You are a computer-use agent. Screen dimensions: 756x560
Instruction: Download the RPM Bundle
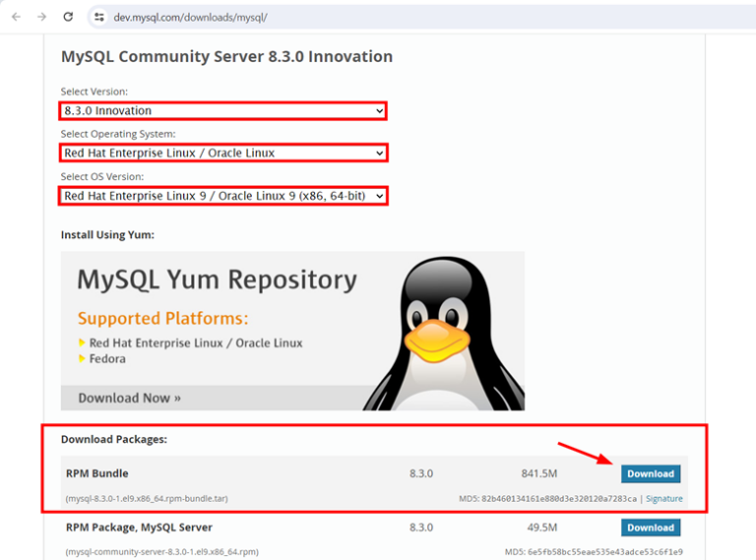click(x=651, y=473)
